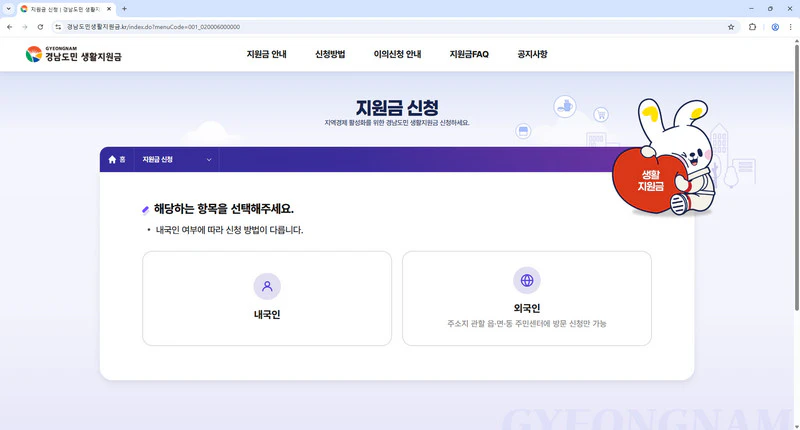Screen dimensions: 800x430
Task: Open a new browser tab
Action: (124, 9)
